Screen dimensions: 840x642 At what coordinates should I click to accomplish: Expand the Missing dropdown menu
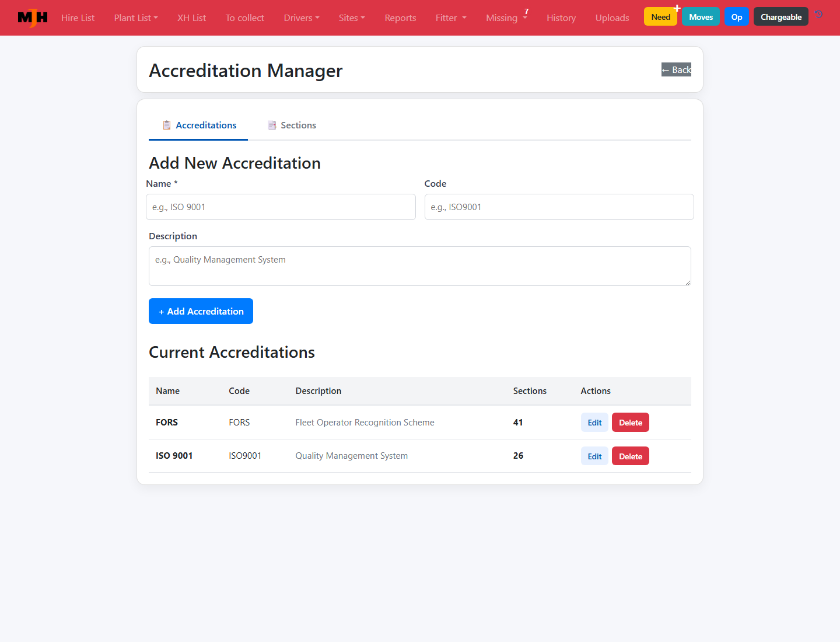tap(506, 18)
